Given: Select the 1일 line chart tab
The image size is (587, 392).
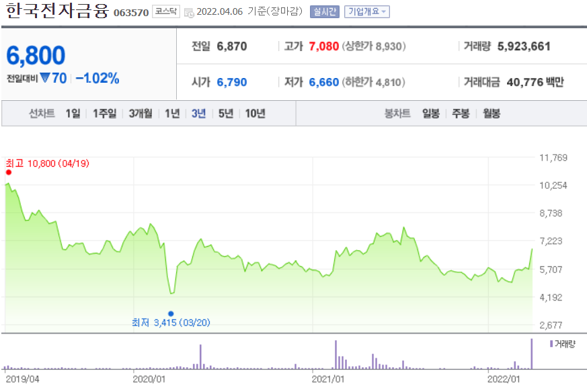Looking at the screenshot, I should click(73, 113).
